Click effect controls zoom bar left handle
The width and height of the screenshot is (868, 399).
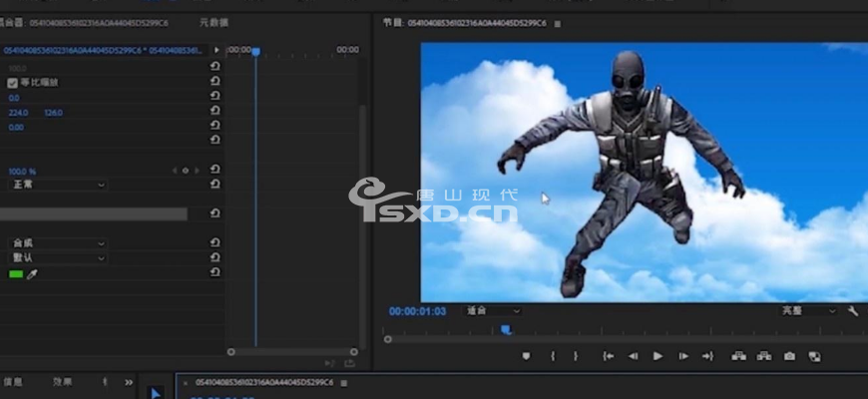point(230,352)
